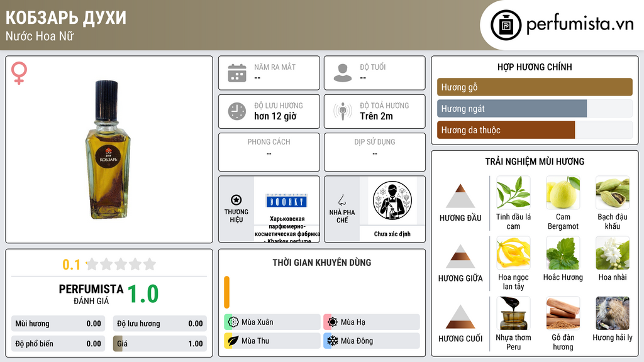Select the Mùa Hạ season tag
Image resolution: width=644 pixels, height=362 pixels.
click(x=372, y=322)
